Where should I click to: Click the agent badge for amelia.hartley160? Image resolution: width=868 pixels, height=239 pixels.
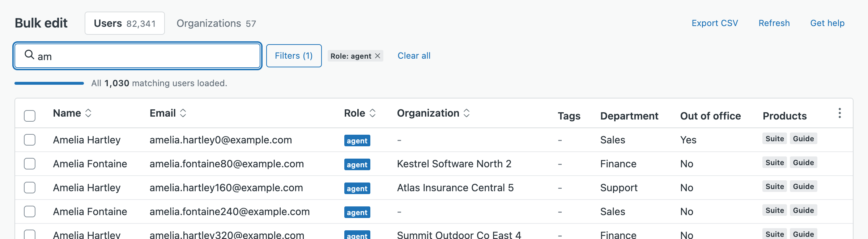click(357, 188)
